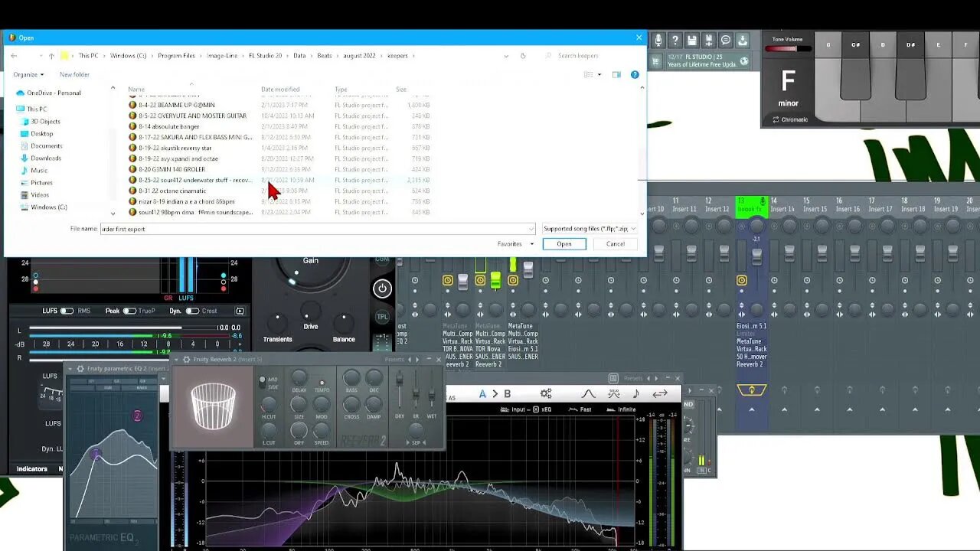Open the shopping cart icon beside news panel
Viewport: 980px width, 551px height.
657,61
